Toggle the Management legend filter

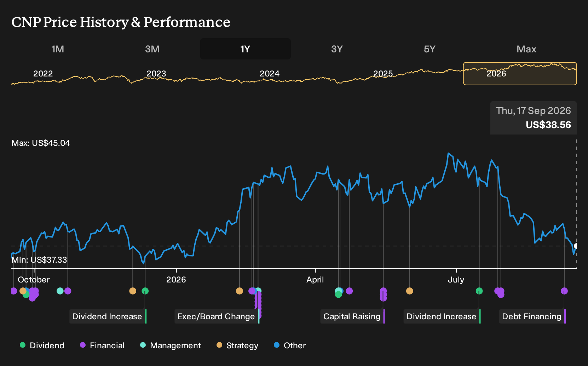pyautogui.click(x=171, y=345)
